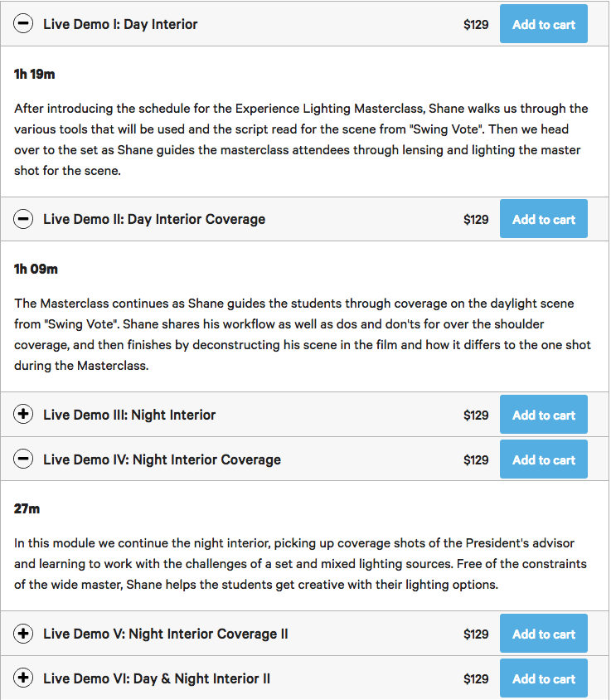611x700 pixels.
Task: Open 'Live Demo VI: Day & Night Interior II' title
Action: (157, 678)
